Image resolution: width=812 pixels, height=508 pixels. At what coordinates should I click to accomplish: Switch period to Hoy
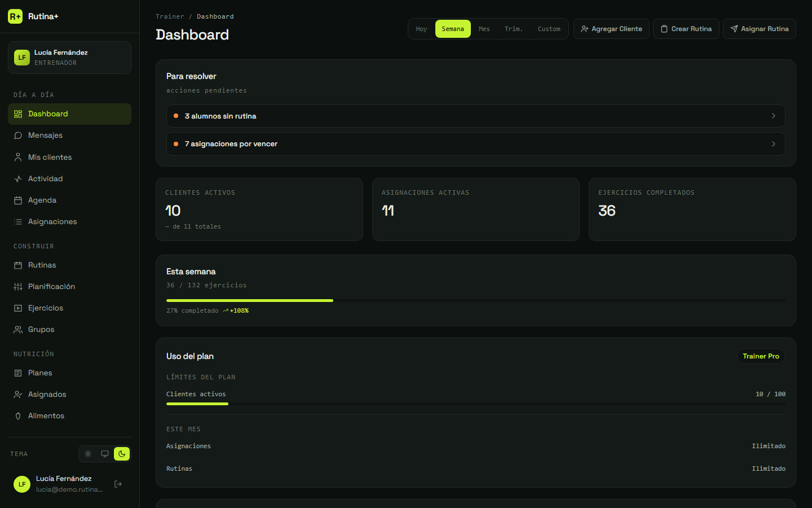(x=421, y=29)
